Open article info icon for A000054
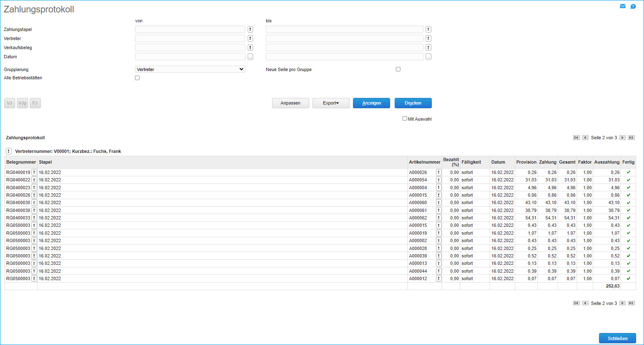This screenshot has width=644, height=345. 438,180
